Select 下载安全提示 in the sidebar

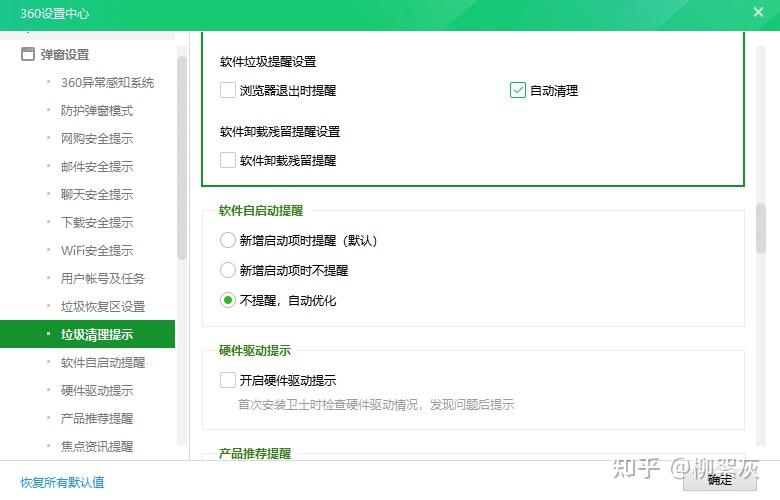coord(97,222)
